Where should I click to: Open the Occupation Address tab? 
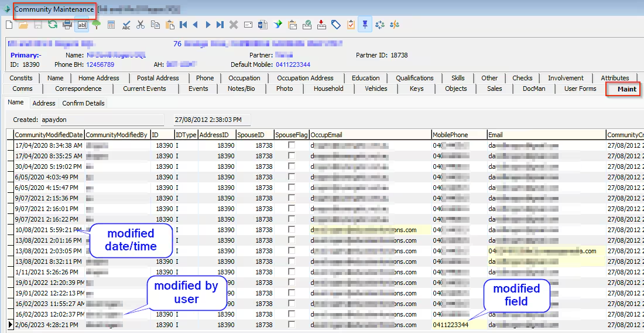pyautogui.click(x=305, y=78)
